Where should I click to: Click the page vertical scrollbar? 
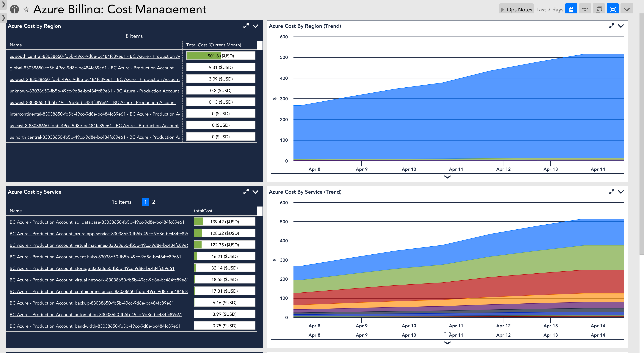(x=642, y=134)
